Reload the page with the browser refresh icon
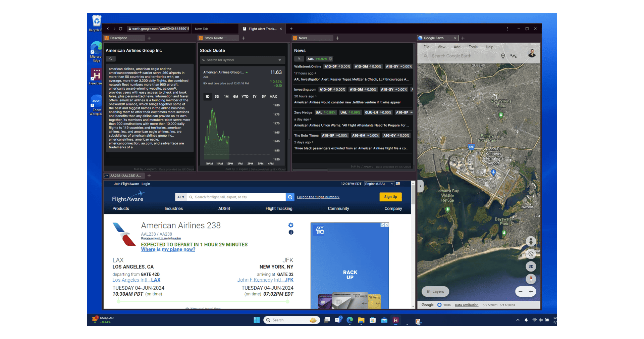 pyautogui.click(x=121, y=29)
